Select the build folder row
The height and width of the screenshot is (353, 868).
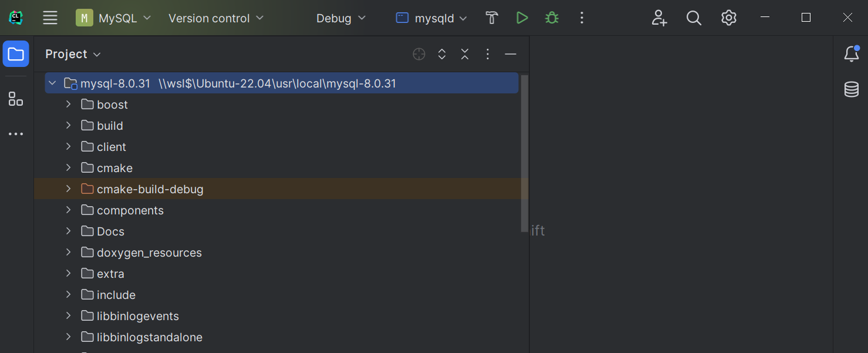pyautogui.click(x=282, y=126)
